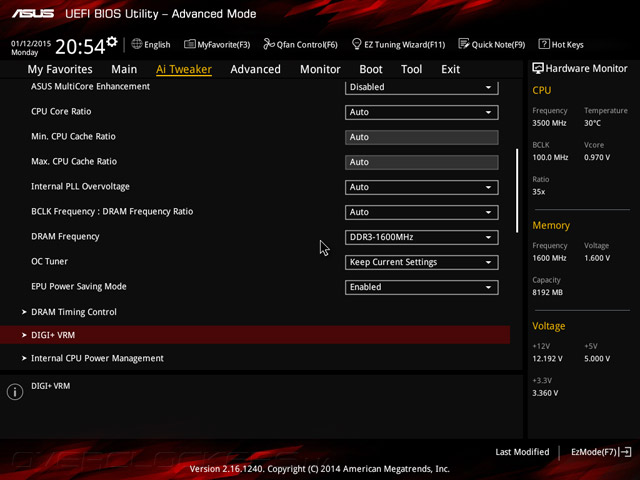Open BCLK : DRAM Frequency Ratio dropdown

(x=422, y=212)
